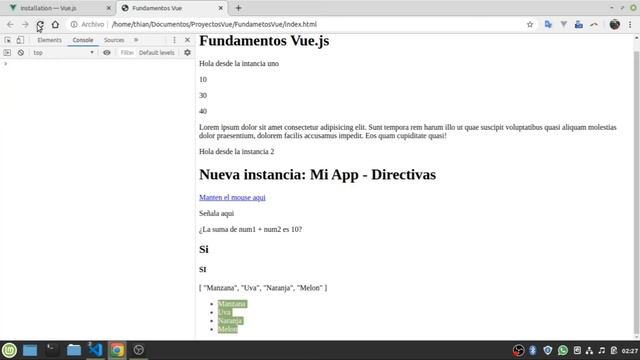This screenshot has height=360, width=640.
Task: Select the Fundamentos Vue browser tab
Action: (x=171, y=8)
